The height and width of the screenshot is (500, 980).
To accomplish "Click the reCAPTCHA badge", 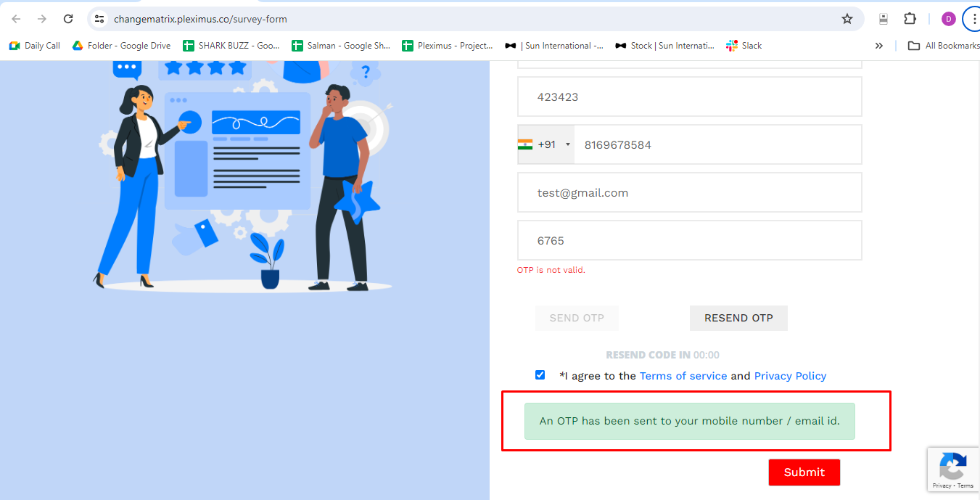I will pos(952,470).
